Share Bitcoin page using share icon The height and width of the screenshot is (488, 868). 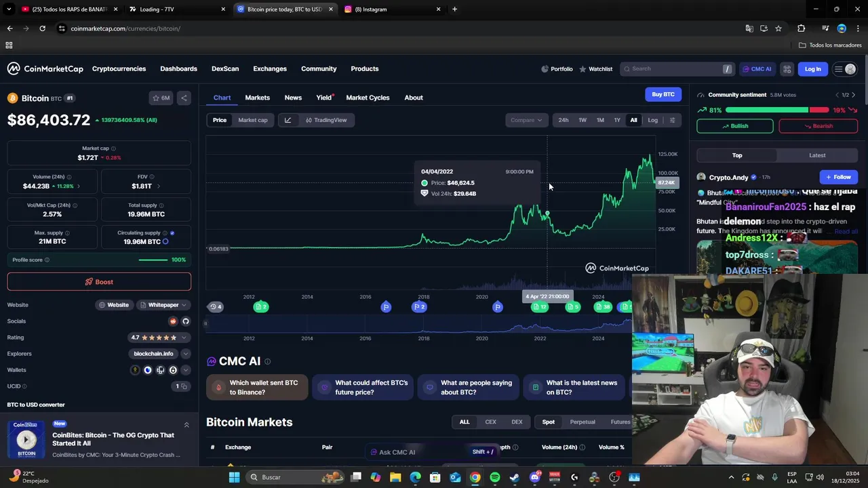pos(184,98)
